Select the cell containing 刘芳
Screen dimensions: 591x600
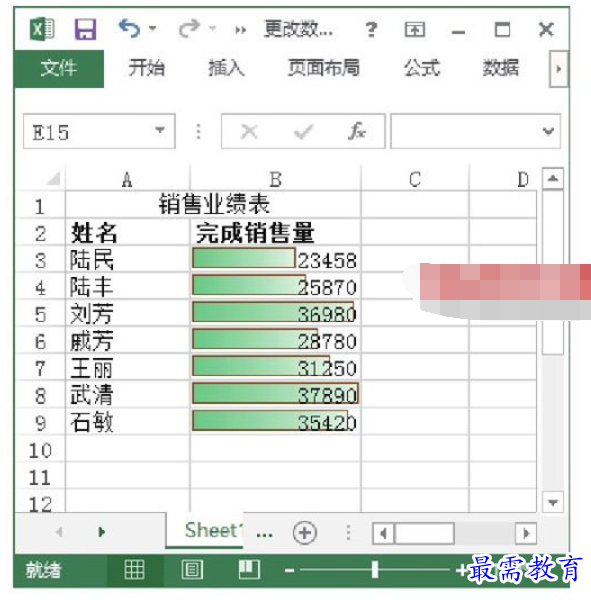point(127,314)
